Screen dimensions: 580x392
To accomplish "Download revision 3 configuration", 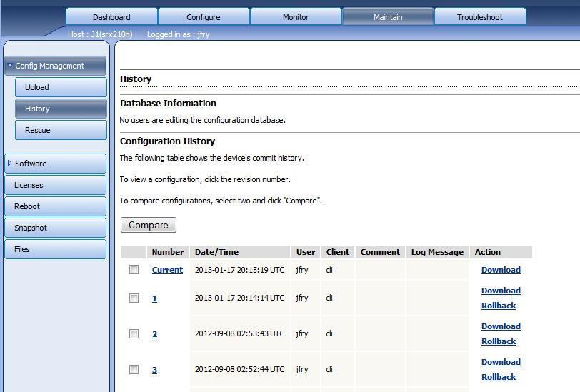I will 501,362.
